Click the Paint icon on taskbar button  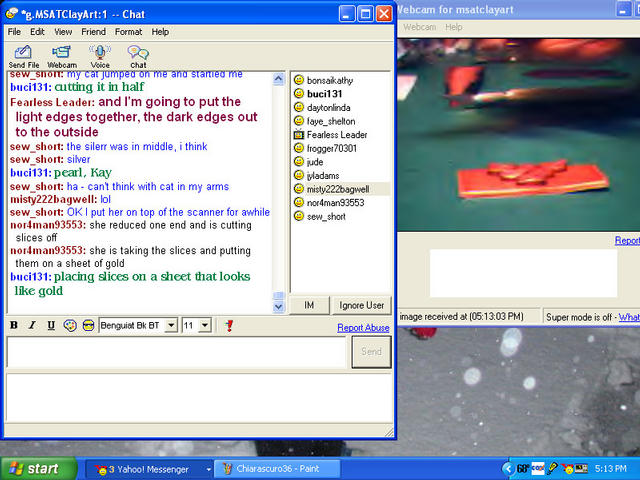227,469
